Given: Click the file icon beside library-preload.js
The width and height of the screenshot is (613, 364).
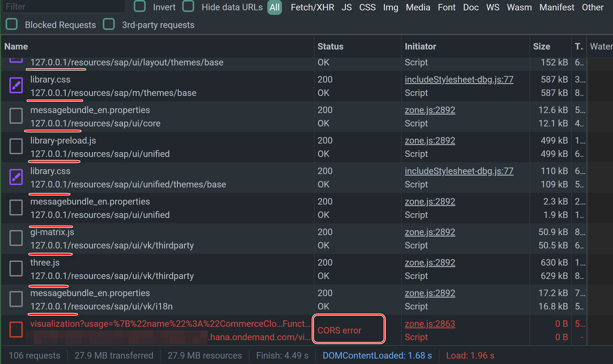Looking at the screenshot, I should (16, 146).
